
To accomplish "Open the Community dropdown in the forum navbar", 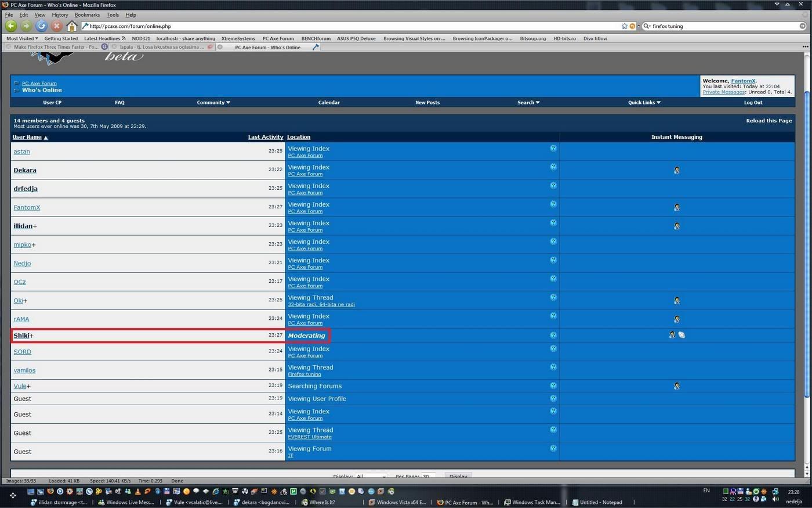I will [213, 102].
